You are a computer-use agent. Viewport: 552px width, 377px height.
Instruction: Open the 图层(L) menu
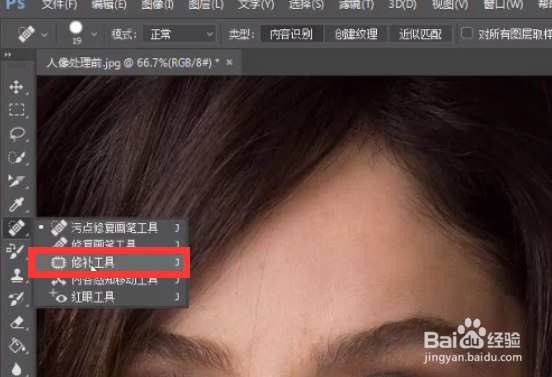206,5
